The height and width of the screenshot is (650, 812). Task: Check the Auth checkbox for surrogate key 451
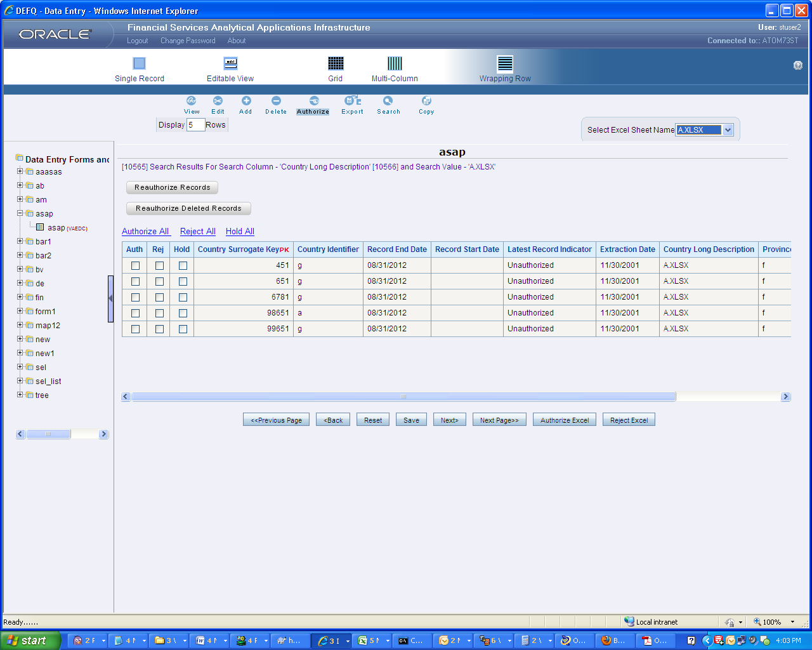(x=134, y=265)
